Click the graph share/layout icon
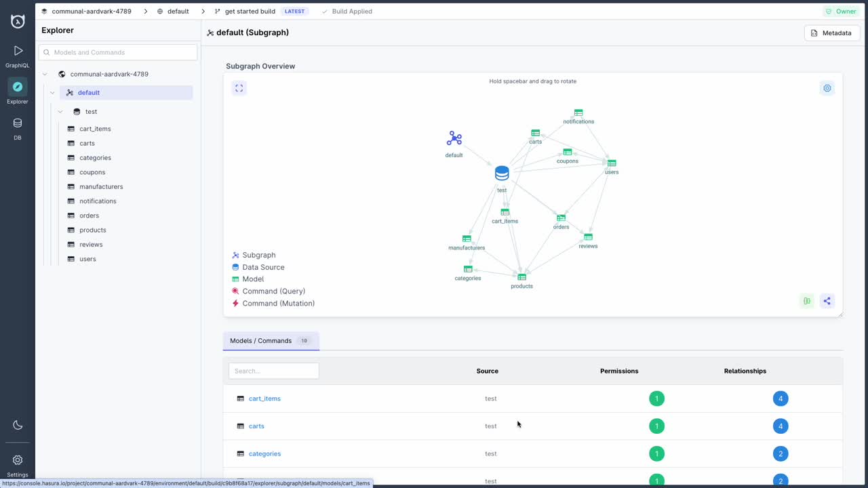868x488 pixels. (x=827, y=301)
